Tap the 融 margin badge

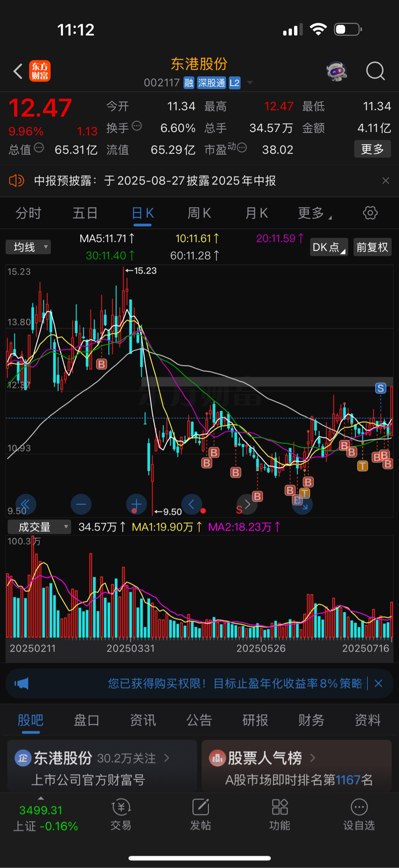click(189, 83)
